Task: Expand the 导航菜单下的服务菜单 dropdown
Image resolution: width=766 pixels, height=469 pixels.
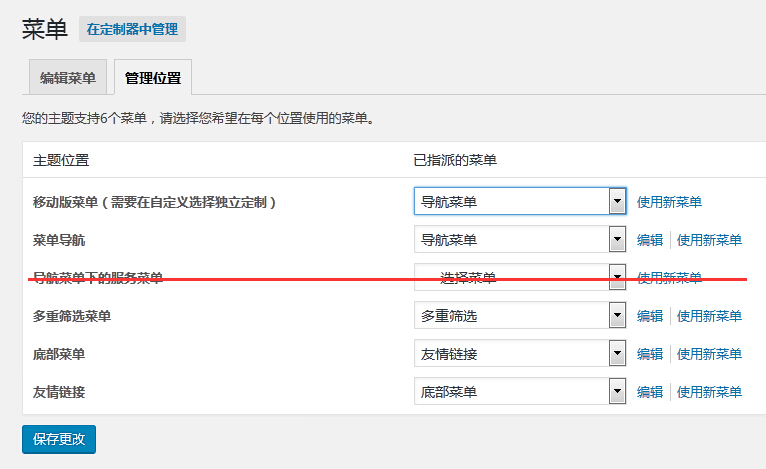Action: click(520, 278)
